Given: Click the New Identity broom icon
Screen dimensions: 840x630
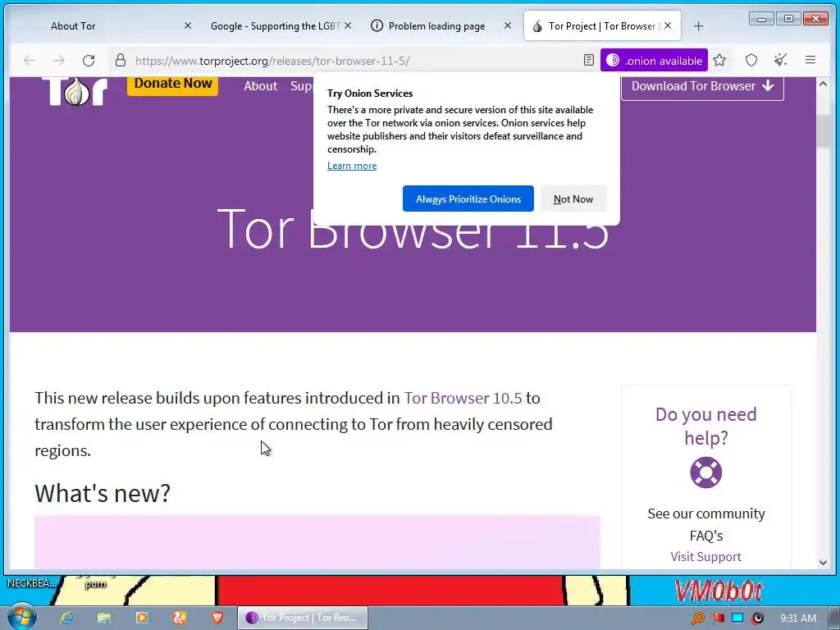Looking at the screenshot, I should (x=781, y=60).
